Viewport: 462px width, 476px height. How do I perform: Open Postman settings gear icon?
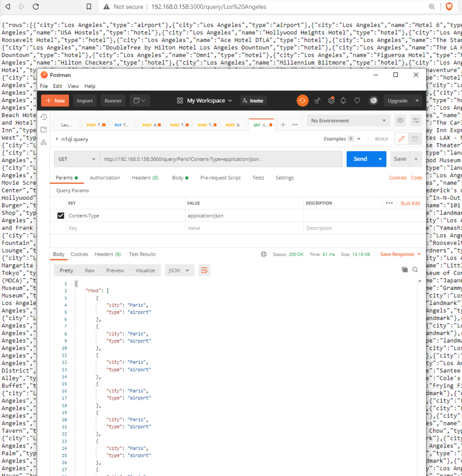[x=331, y=100]
